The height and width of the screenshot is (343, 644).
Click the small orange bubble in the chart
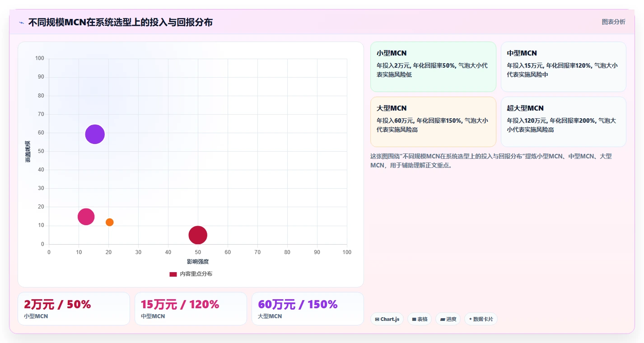click(x=109, y=222)
